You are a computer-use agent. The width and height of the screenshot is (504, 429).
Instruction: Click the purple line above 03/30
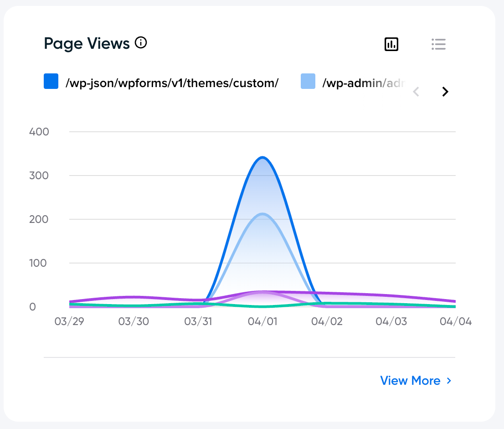[134, 297]
